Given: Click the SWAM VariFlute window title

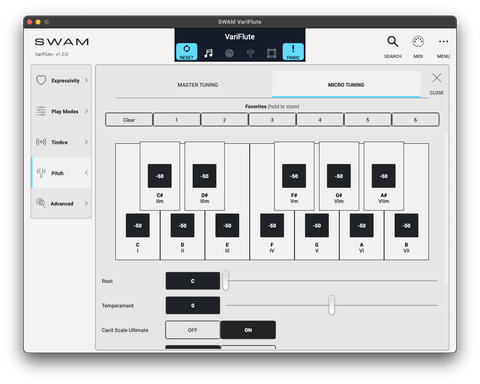Looking at the screenshot, I should (240, 22).
